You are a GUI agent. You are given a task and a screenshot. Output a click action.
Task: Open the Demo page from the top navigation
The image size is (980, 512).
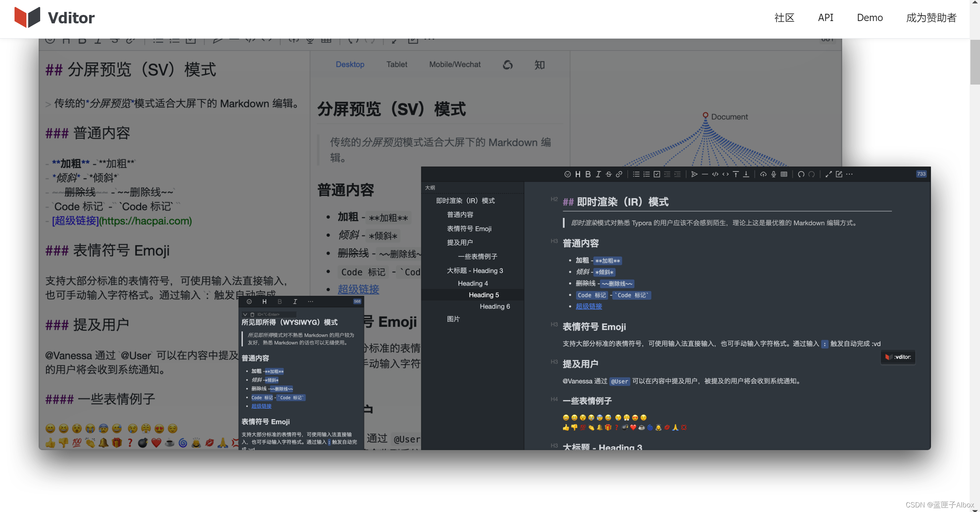[870, 18]
